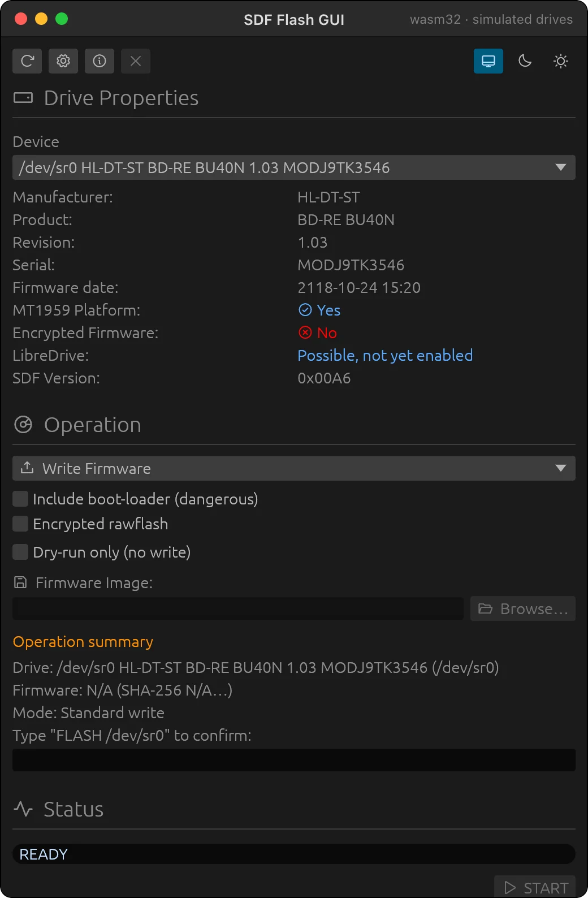588x898 pixels.
Task: Click the Manufacturer value HL-DT-ST
Action: click(x=328, y=197)
